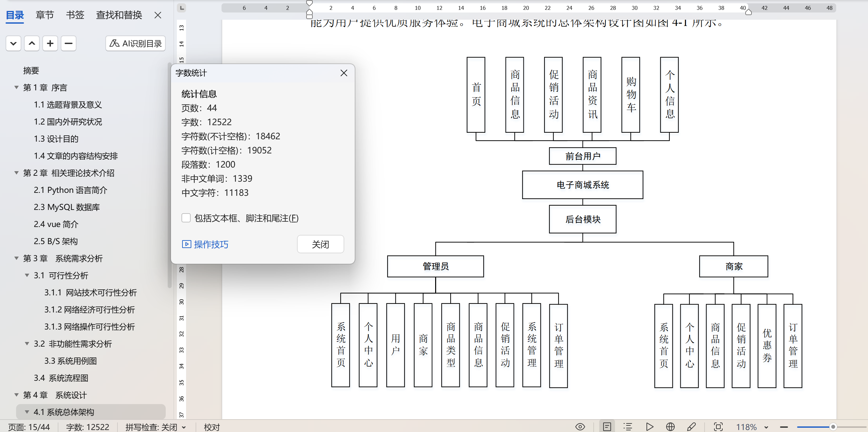The height and width of the screenshot is (432, 868).
Task: Switch to the 章节 tab
Action: point(45,15)
